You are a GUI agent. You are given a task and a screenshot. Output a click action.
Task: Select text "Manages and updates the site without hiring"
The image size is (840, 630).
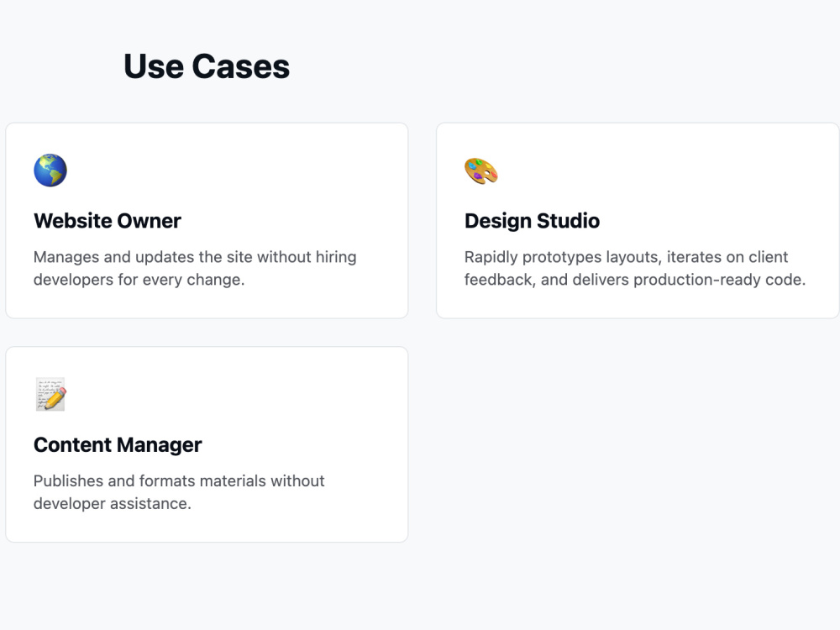pos(195,257)
